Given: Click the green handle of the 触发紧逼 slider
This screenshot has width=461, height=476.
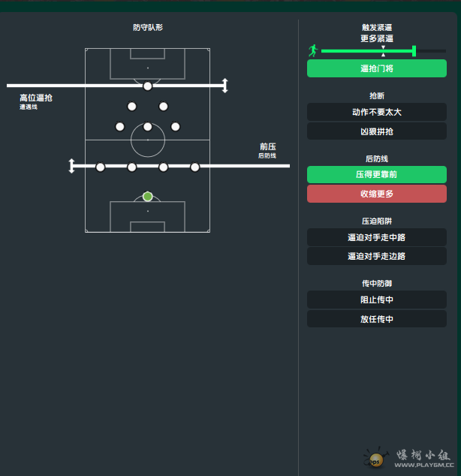Looking at the screenshot, I should [414, 51].
